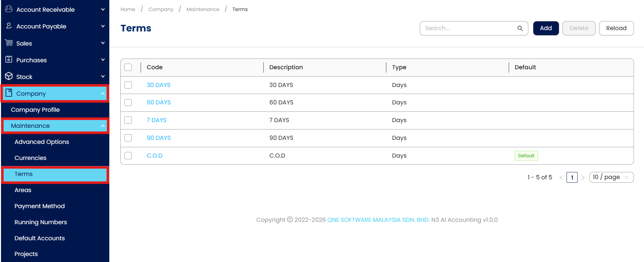Click the Reload button

[616, 28]
